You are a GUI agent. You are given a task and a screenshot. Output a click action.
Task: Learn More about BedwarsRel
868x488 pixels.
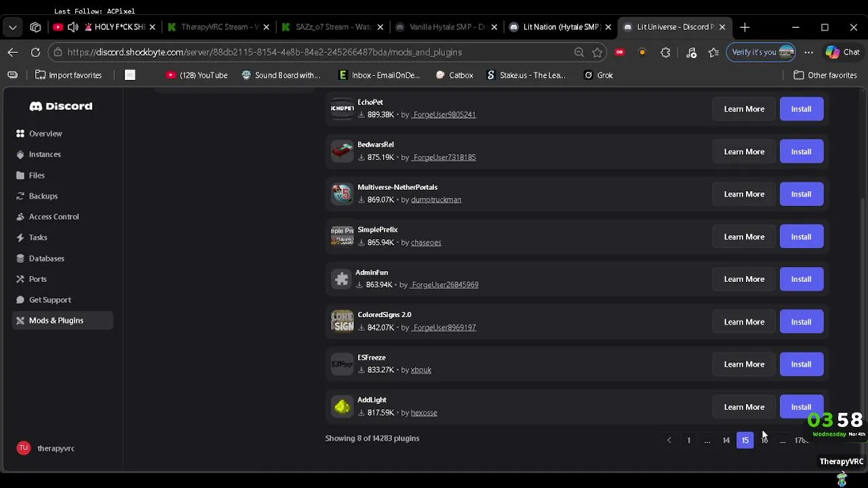click(744, 152)
